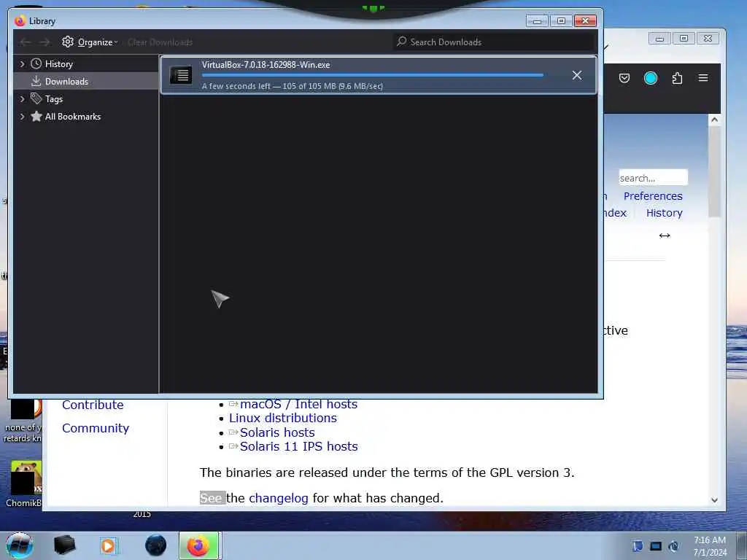Click the search magnifier icon in Library
This screenshot has height=560, width=747.
(402, 42)
